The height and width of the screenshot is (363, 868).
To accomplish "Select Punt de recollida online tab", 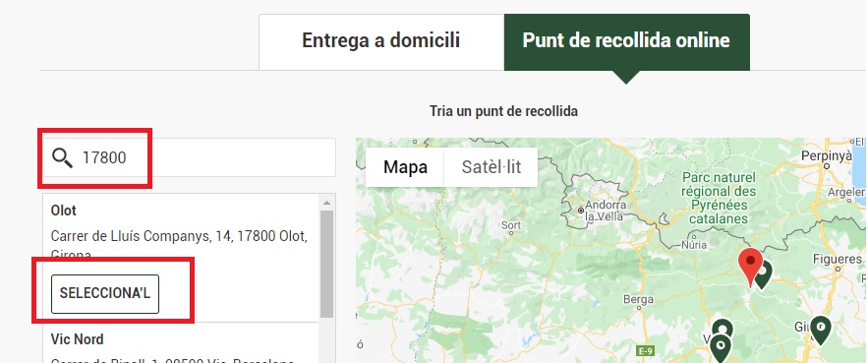I will (x=626, y=41).
